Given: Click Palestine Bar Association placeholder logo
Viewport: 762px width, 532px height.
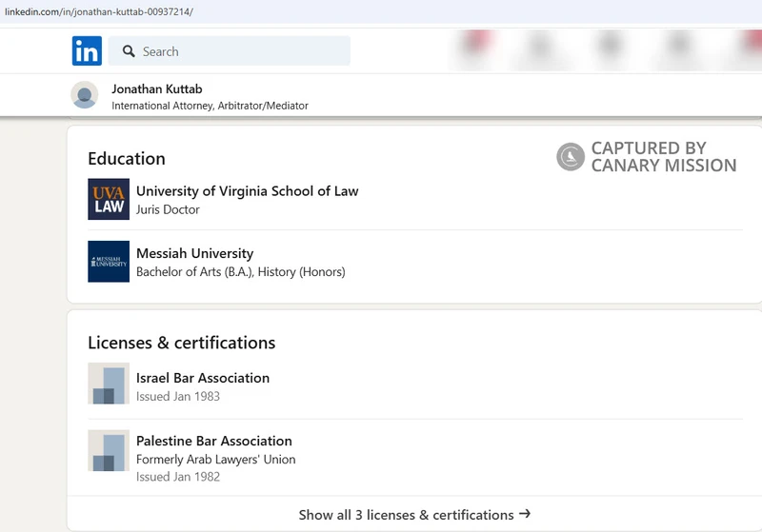Looking at the screenshot, I should 109,450.
